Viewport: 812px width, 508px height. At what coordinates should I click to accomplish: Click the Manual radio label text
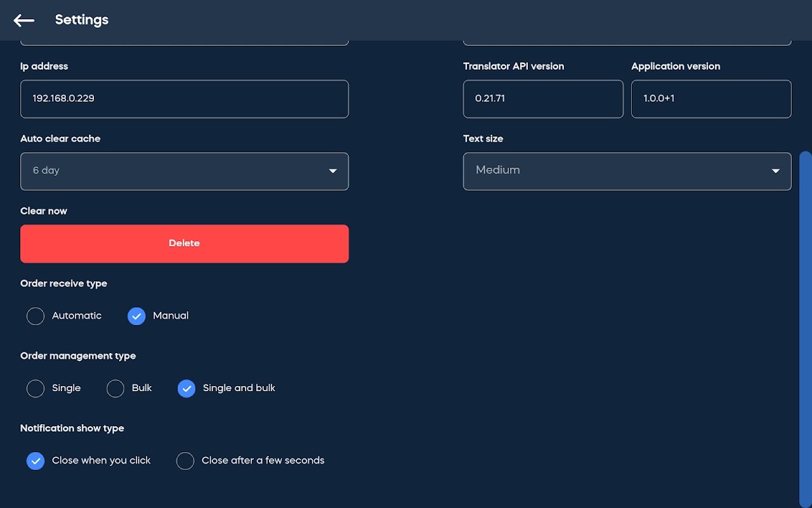[171, 316]
